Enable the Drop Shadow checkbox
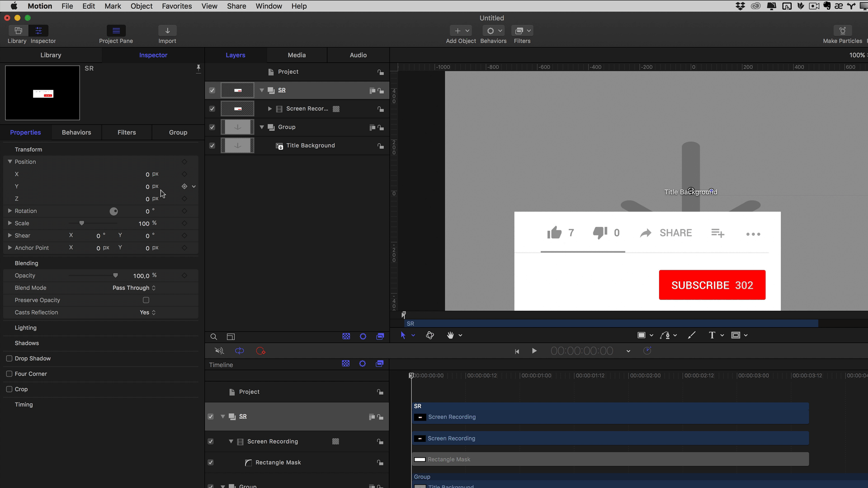Screen dimensions: 868x488 [9, 358]
